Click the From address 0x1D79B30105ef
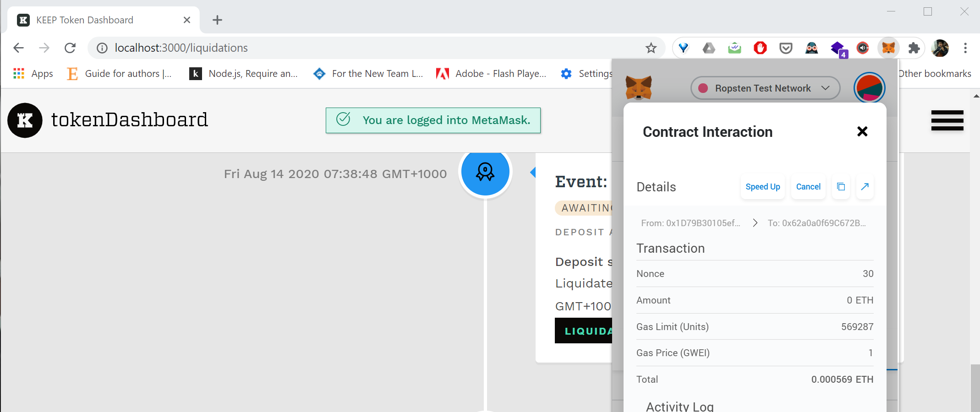980x412 pixels. tap(690, 223)
